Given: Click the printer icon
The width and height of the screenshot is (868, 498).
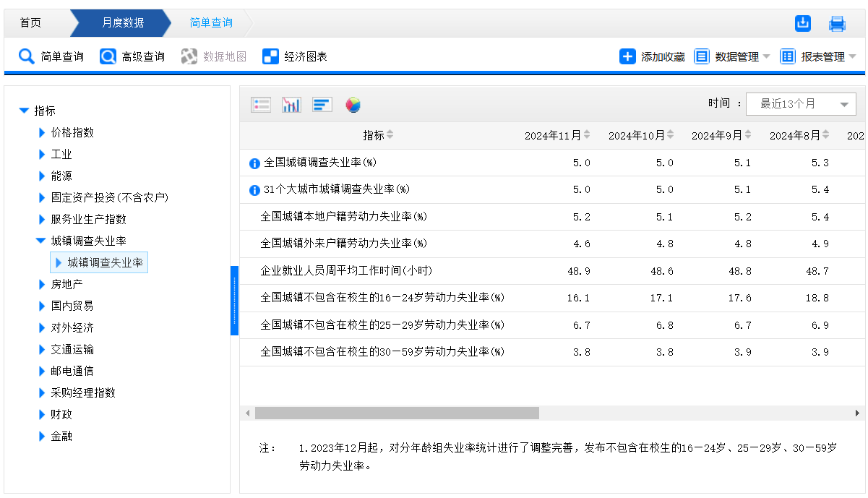Looking at the screenshot, I should [837, 24].
